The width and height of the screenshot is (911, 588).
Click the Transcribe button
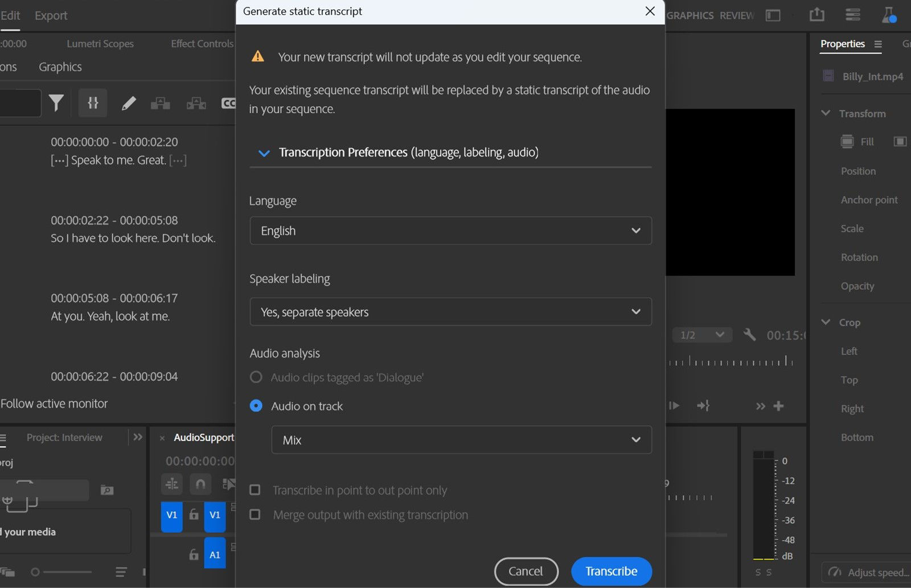tap(611, 571)
